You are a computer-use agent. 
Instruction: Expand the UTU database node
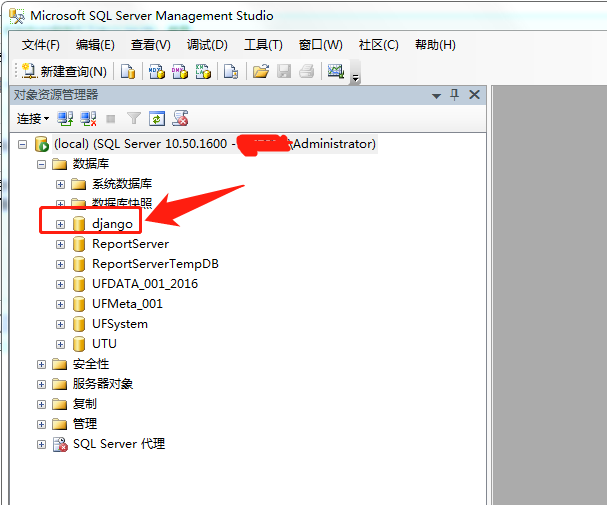(x=60, y=344)
